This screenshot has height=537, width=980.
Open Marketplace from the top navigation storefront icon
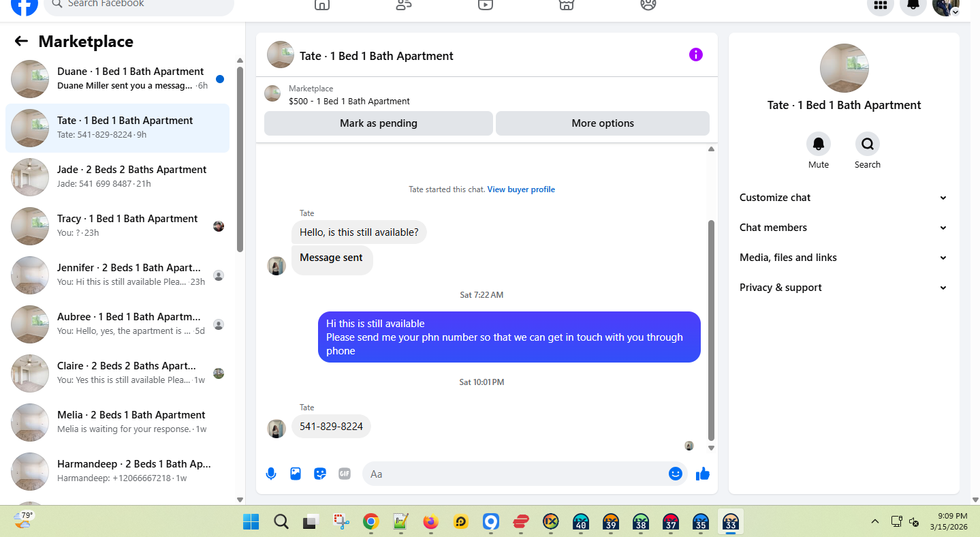coord(567,5)
